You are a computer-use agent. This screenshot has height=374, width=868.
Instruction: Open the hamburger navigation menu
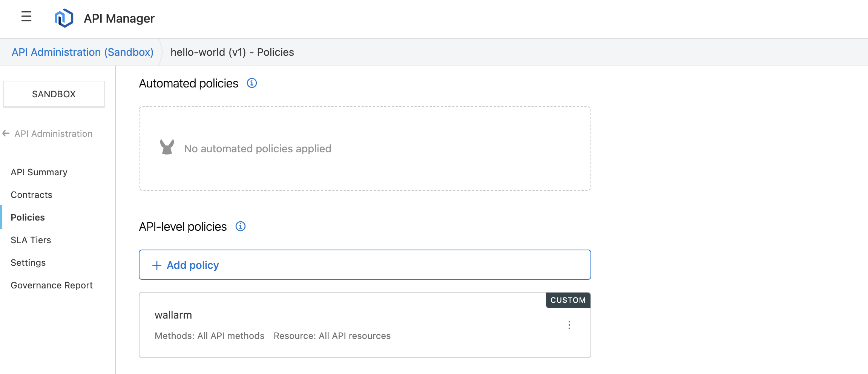(x=26, y=17)
